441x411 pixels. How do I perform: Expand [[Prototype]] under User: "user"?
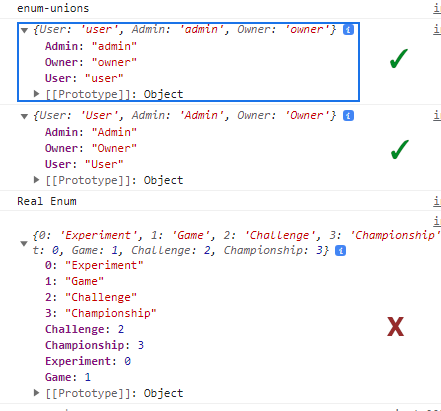pos(37,94)
